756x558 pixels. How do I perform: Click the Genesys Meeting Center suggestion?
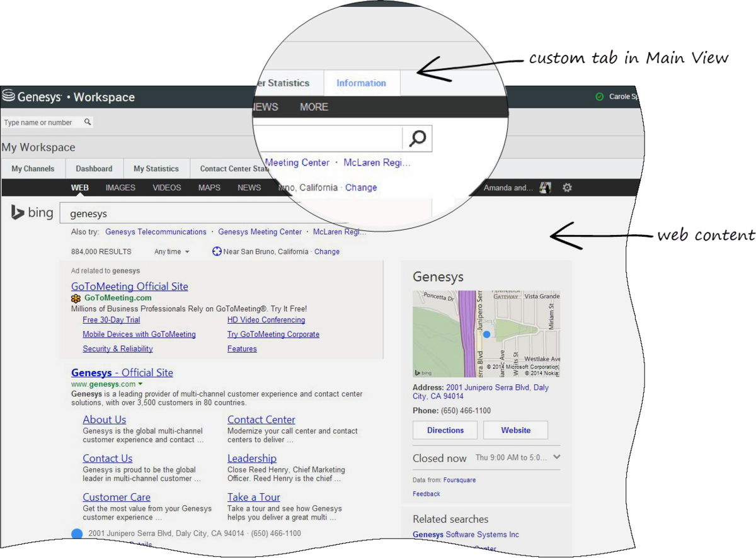[x=260, y=232]
